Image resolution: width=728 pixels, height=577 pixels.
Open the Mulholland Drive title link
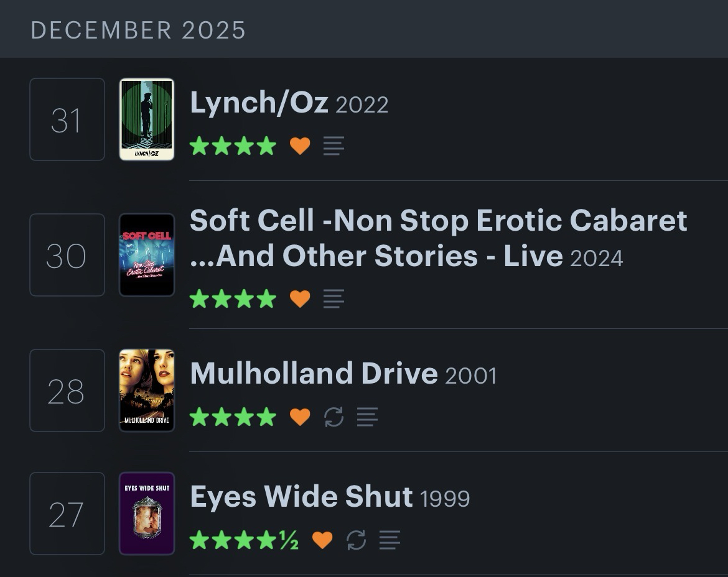coord(314,373)
